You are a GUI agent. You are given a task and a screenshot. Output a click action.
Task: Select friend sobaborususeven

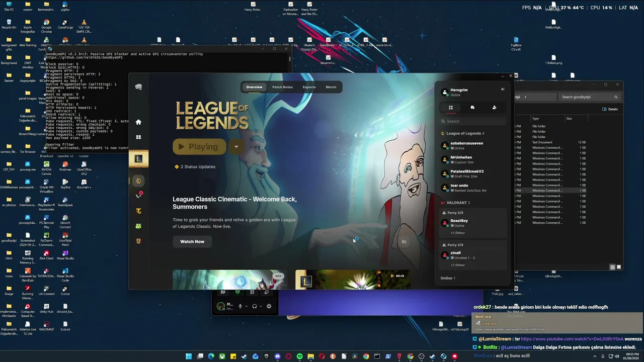[473, 145]
